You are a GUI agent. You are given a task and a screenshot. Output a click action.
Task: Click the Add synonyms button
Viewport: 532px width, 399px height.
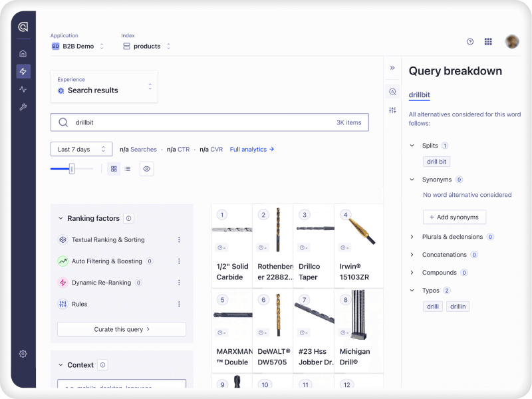click(x=454, y=217)
